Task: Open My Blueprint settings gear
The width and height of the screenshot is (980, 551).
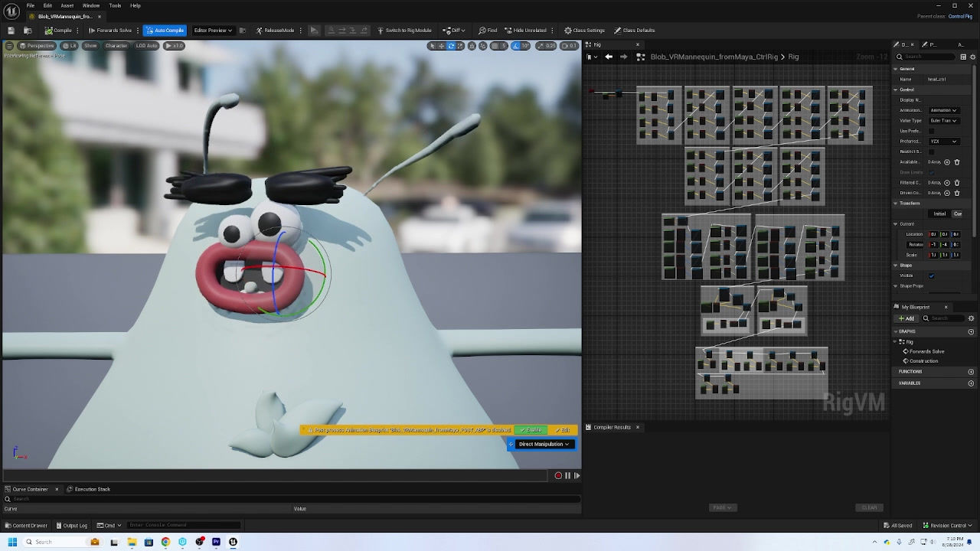Action: tap(971, 318)
